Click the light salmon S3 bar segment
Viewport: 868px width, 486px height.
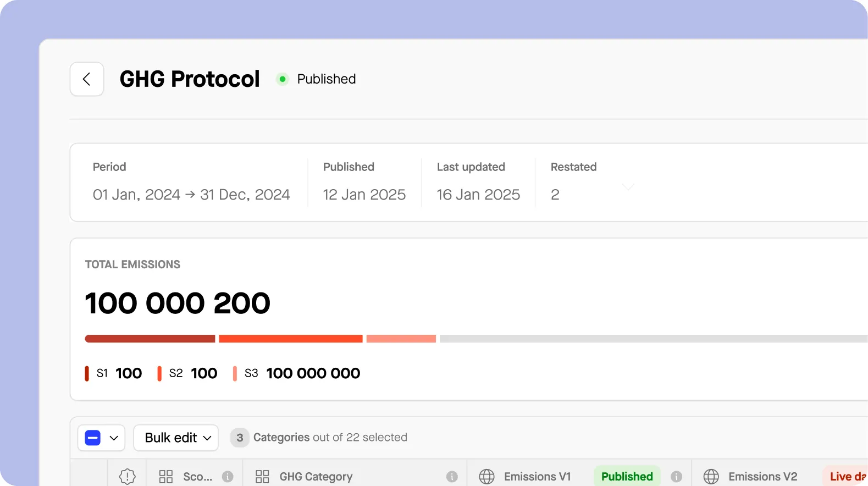point(401,339)
